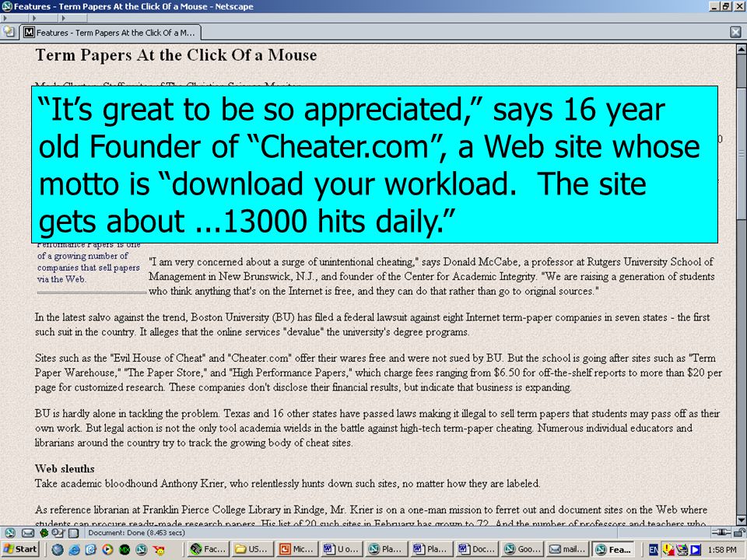Launch Netscape from the quick launch bar
This screenshot has width=747, height=560.
click(x=141, y=550)
